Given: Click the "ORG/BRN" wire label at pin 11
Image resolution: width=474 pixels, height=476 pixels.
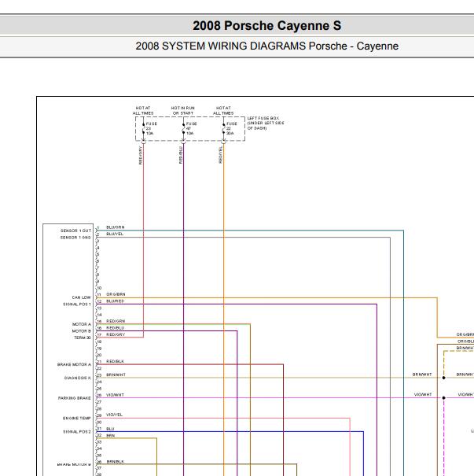Looking at the screenshot, I should 116,294.
